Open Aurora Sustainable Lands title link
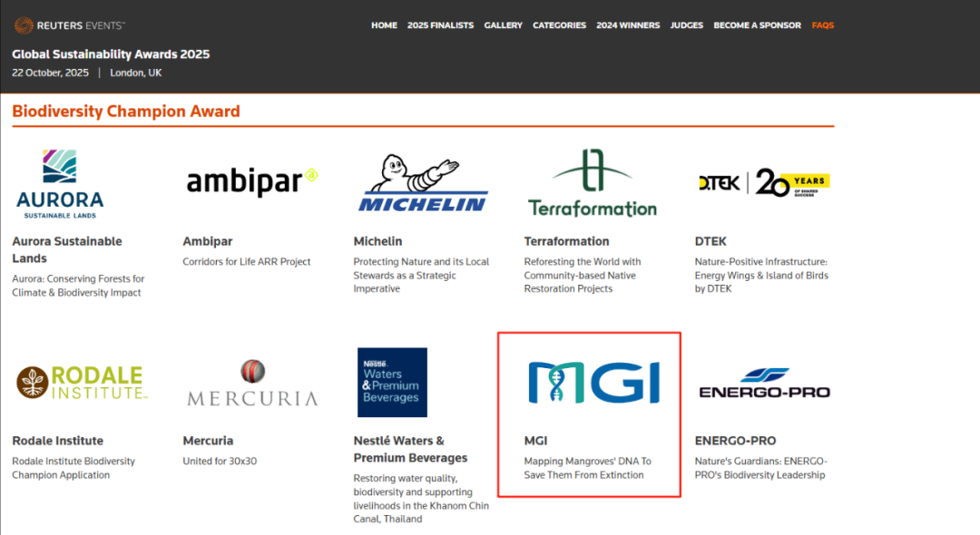This screenshot has height=535, width=980. pyautogui.click(x=67, y=249)
